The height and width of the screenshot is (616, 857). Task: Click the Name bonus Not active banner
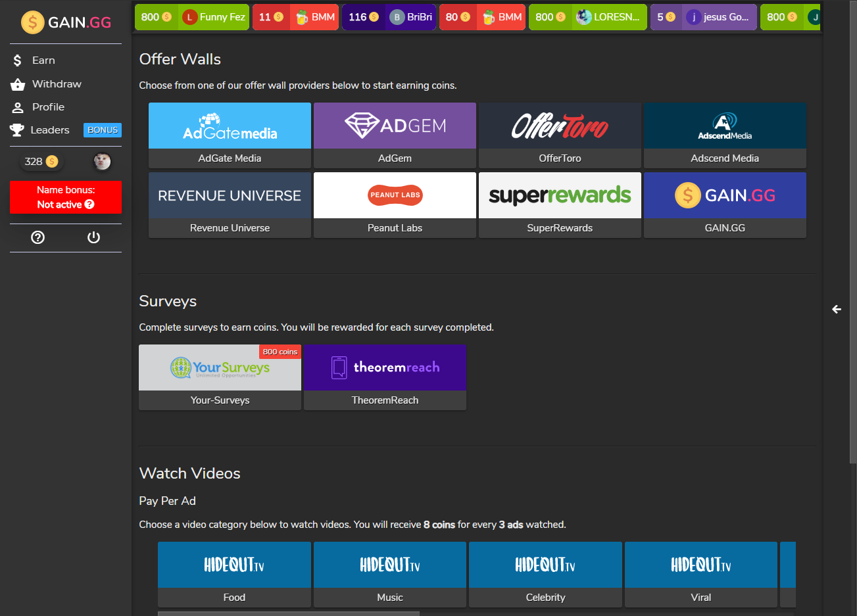(x=66, y=197)
